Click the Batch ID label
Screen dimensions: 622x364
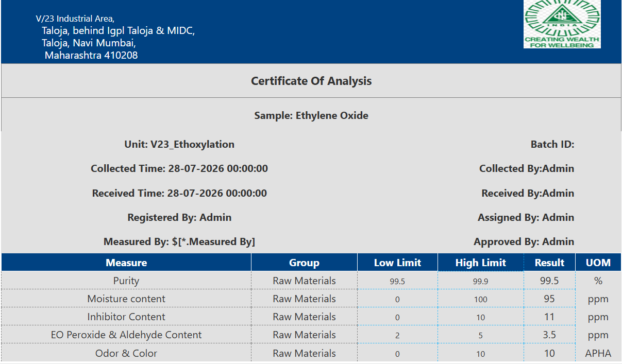(552, 144)
